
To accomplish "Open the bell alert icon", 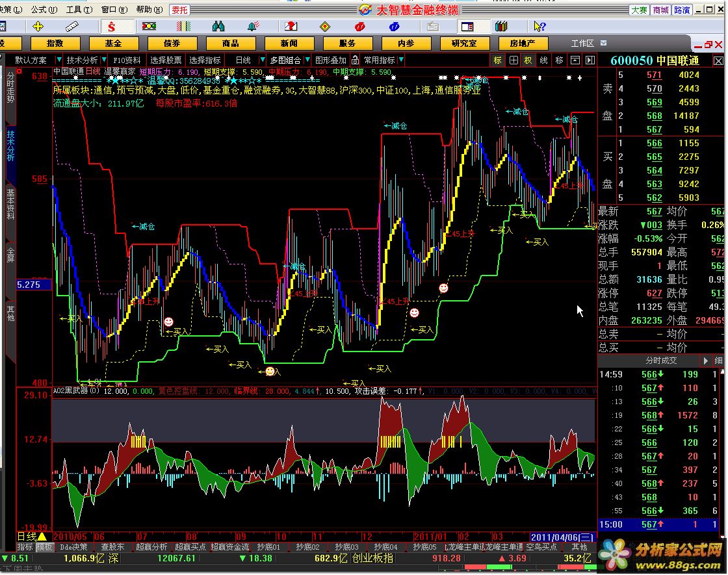I will click(253, 27).
